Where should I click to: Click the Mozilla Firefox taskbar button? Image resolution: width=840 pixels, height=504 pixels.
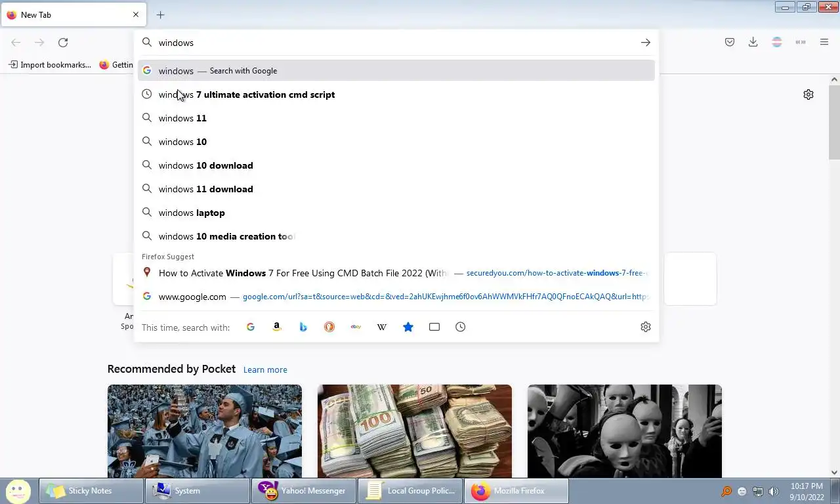(516, 491)
